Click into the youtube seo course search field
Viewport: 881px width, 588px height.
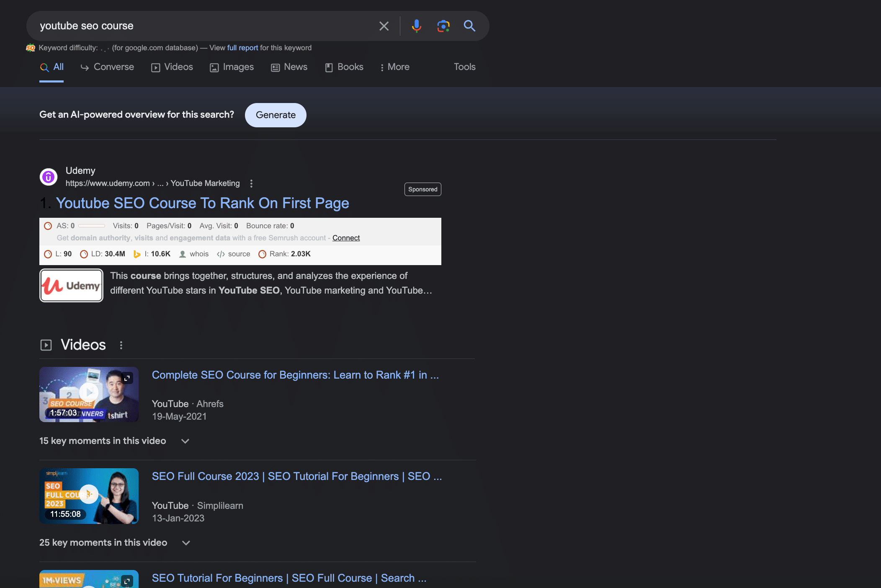coord(205,26)
